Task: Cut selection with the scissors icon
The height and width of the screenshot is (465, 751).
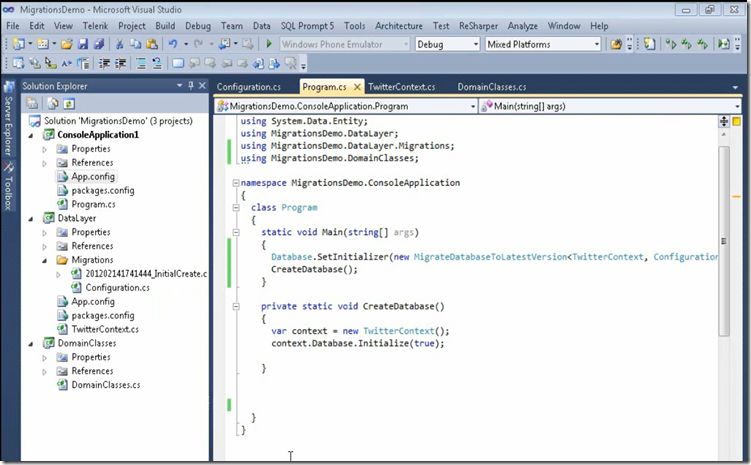Action: 119,44
